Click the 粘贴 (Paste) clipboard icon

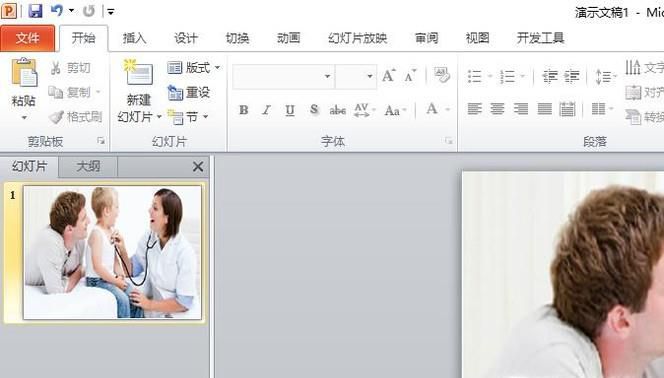(24, 73)
